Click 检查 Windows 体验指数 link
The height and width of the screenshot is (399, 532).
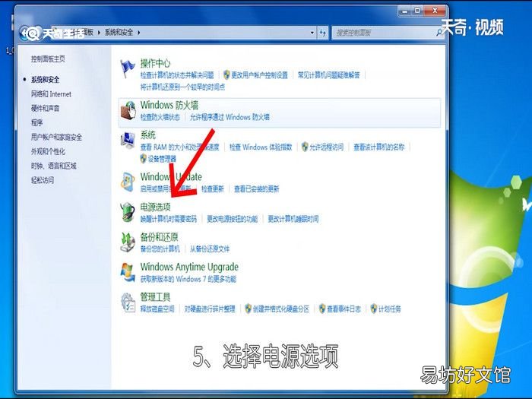(261, 147)
